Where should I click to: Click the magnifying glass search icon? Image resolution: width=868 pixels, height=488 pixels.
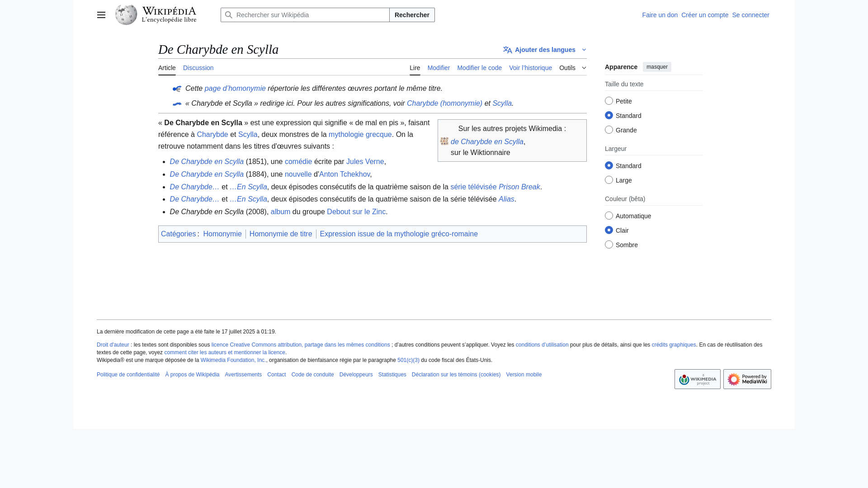tap(229, 15)
